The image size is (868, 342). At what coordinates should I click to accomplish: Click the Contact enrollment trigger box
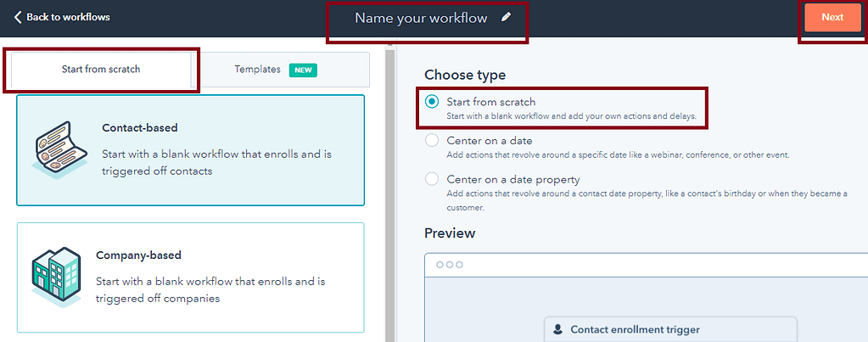point(670,329)
